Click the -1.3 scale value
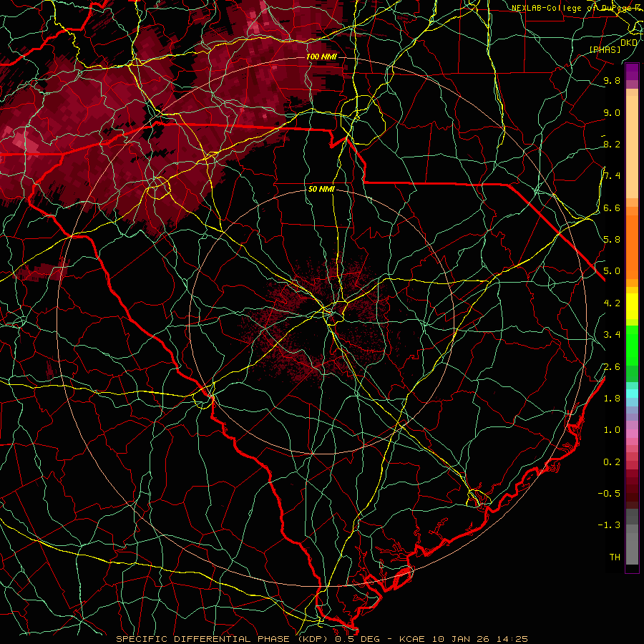The image size is (644, 644). click(x=609, y=525)
